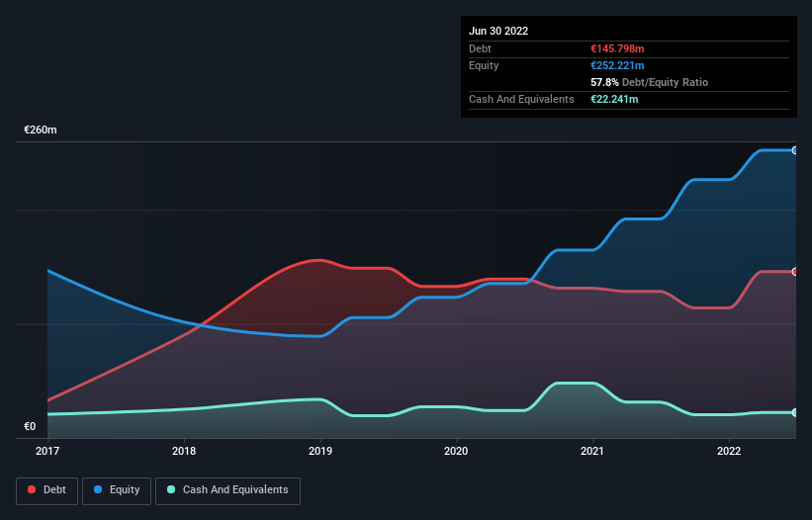This screenshot has width=812, height=520.
Task: Click the 2019 x-axis label
Action: [320, 451]
